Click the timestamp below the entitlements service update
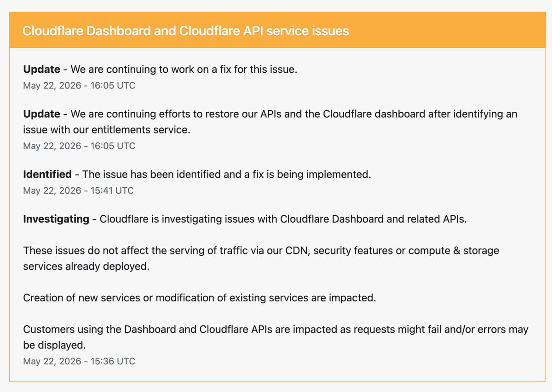552x392 pixels. tap(79, 146)
